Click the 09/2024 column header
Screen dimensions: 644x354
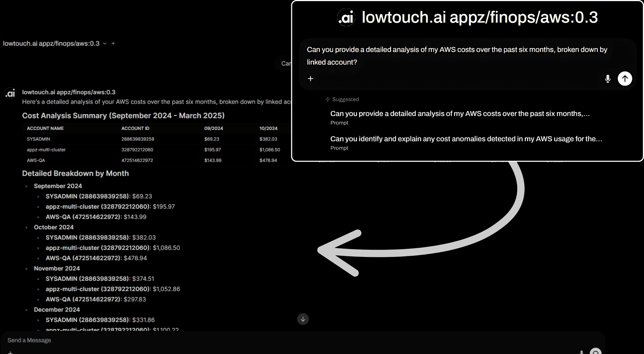pos(213,128)
